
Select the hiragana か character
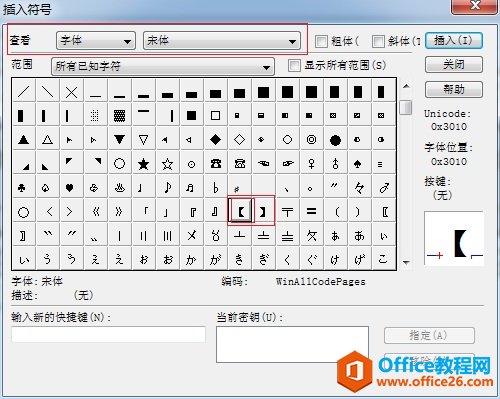(x=191, y=259)
